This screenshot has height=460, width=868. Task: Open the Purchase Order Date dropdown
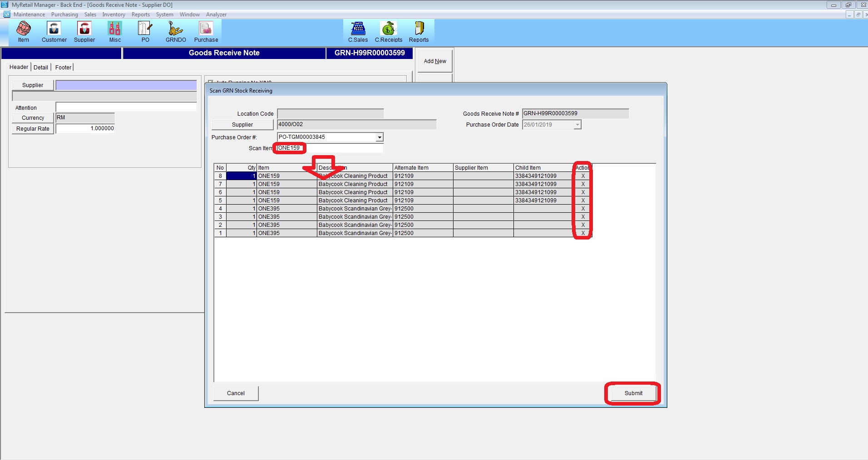[577, 125]
